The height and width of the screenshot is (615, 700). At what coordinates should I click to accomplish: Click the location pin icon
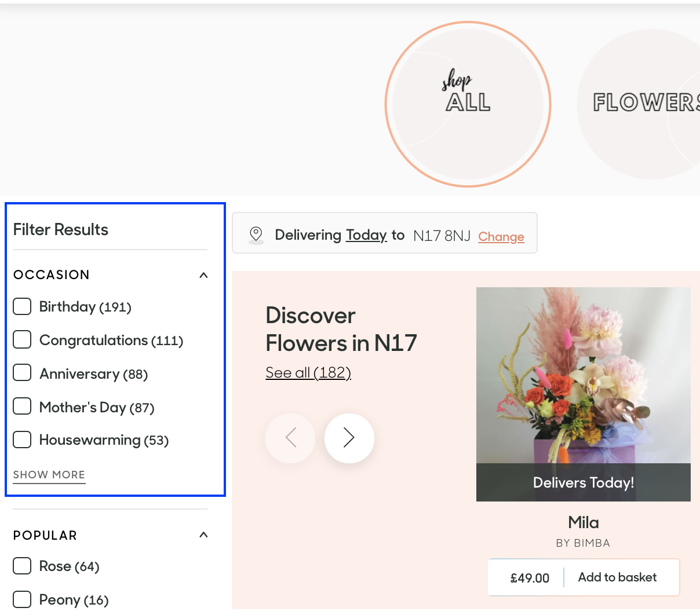coord(256,234)
